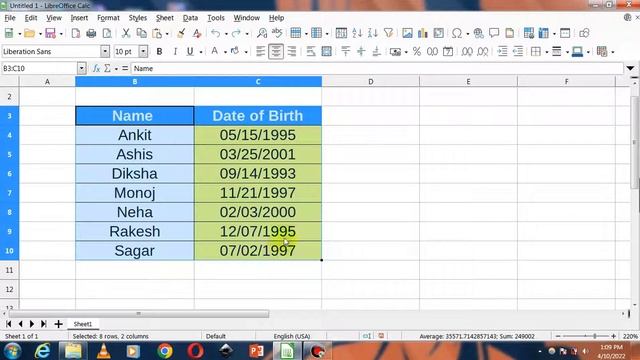Insert Hyperlink using the globe icon
This screenshot has height=360, width=640.
[478, 33]
